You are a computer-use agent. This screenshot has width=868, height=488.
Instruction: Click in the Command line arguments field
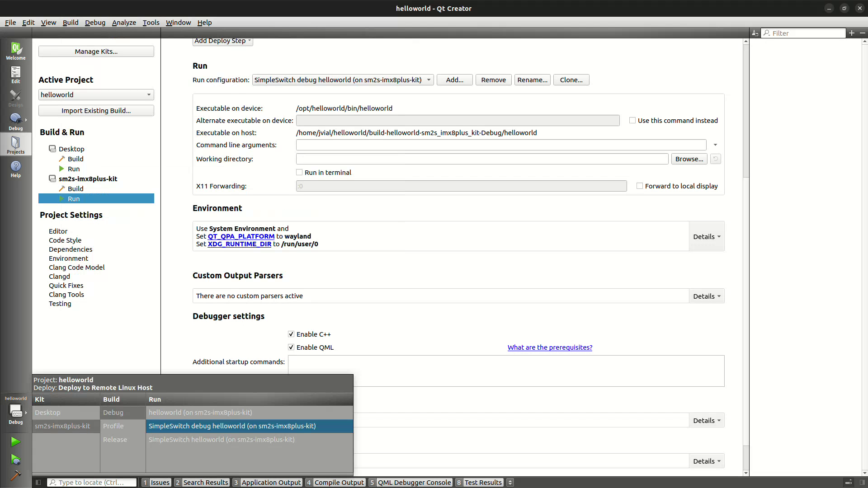coord(501,145)
